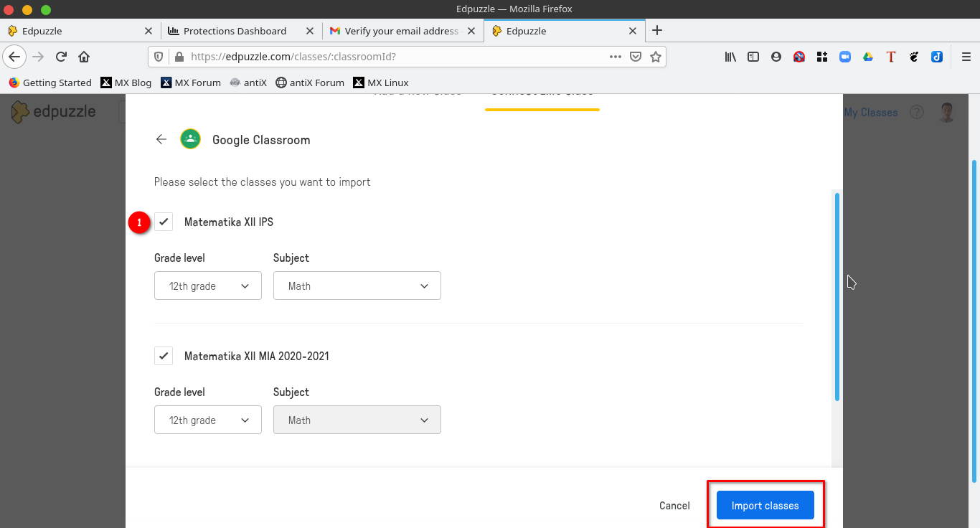Click the Edpuzzle logo in the header

(54, 112)
